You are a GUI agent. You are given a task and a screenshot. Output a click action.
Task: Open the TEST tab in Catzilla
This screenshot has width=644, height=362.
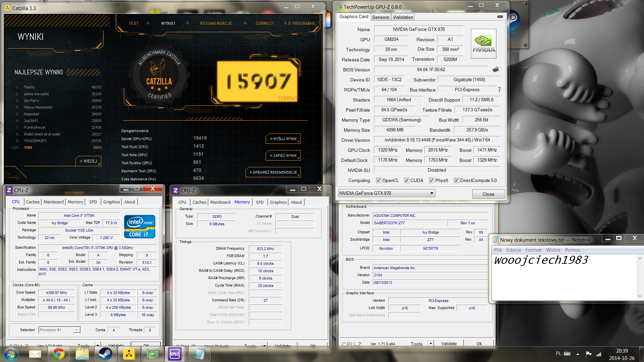tap(133, 23)
